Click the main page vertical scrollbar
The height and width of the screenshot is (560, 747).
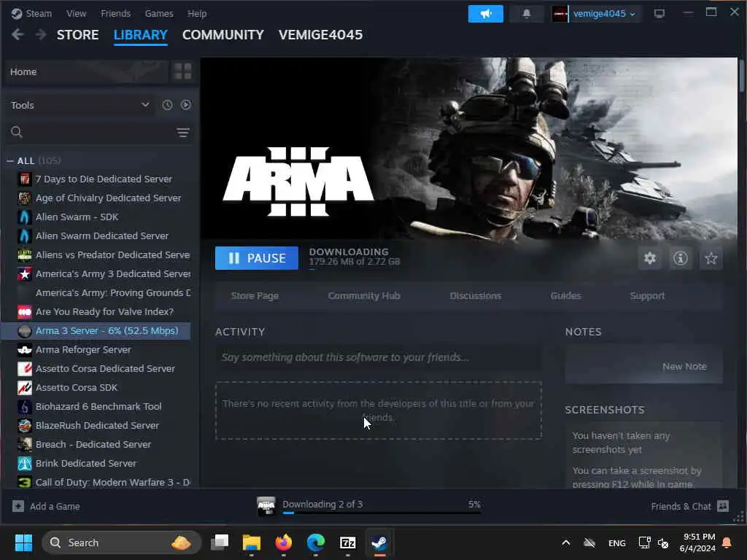click(742, 76)
